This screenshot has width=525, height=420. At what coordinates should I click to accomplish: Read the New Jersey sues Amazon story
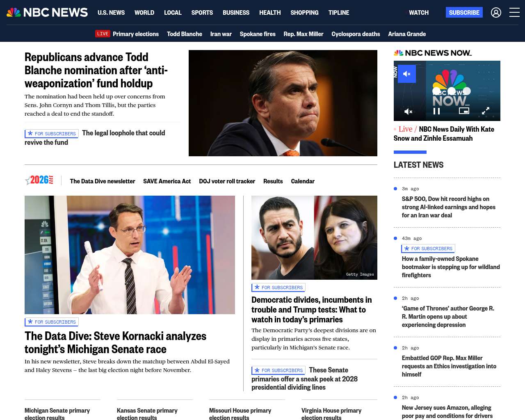(x=447, y=412)
